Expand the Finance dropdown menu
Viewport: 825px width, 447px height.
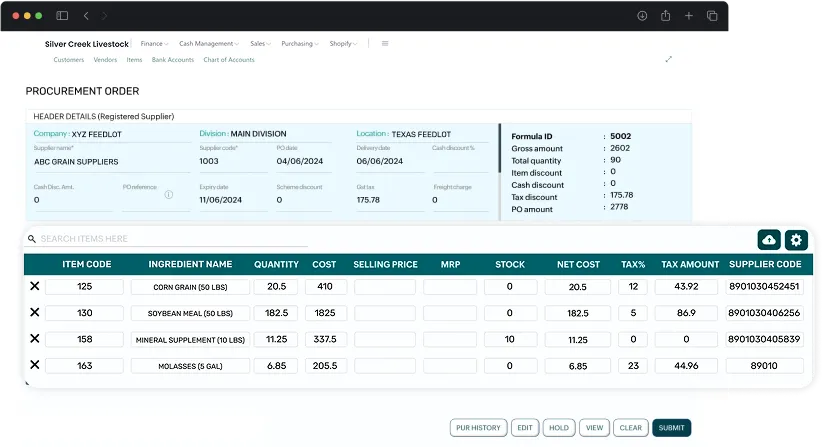pyautogui.click(x=154, y=44)
